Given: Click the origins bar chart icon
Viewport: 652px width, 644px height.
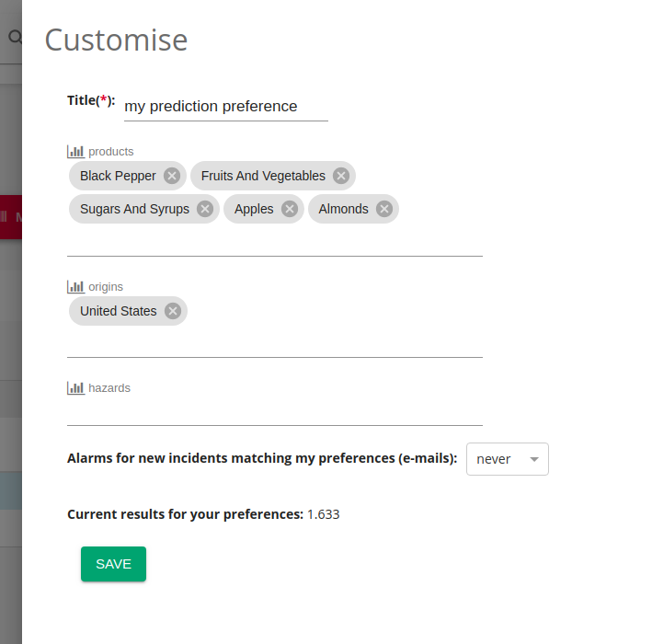Looking at the screenshot, I should (x=75, y=287).
